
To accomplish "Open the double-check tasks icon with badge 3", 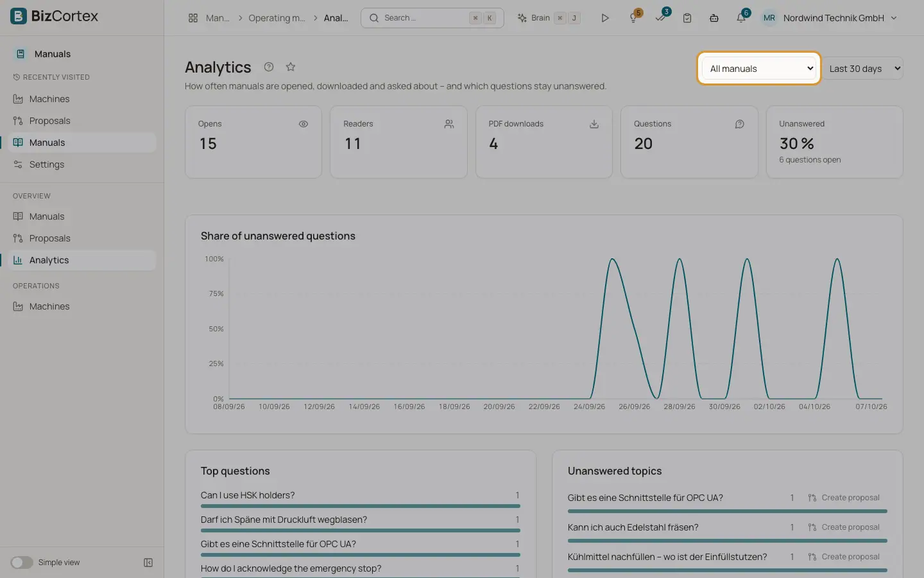I will coord(660,18).
